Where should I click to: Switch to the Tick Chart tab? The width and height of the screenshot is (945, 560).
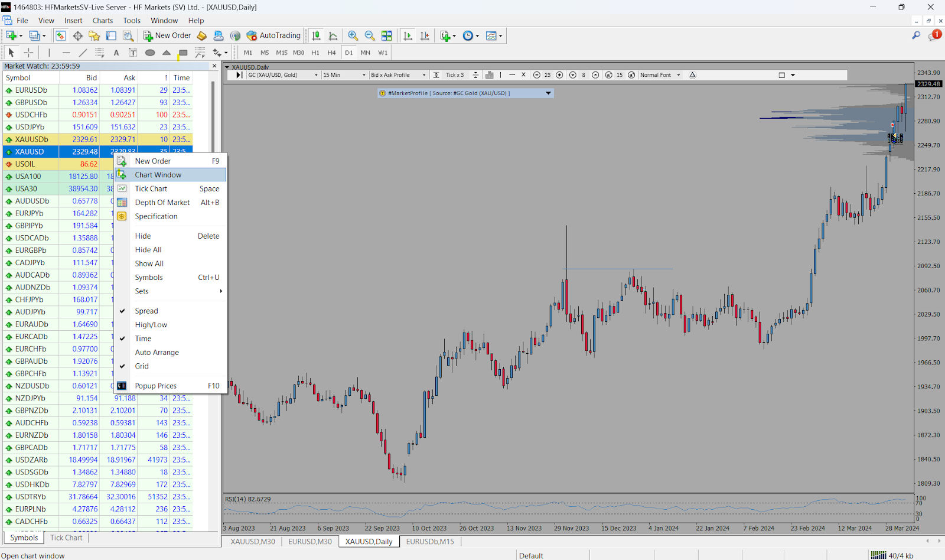pyautogui.click(x=66, y=538)
